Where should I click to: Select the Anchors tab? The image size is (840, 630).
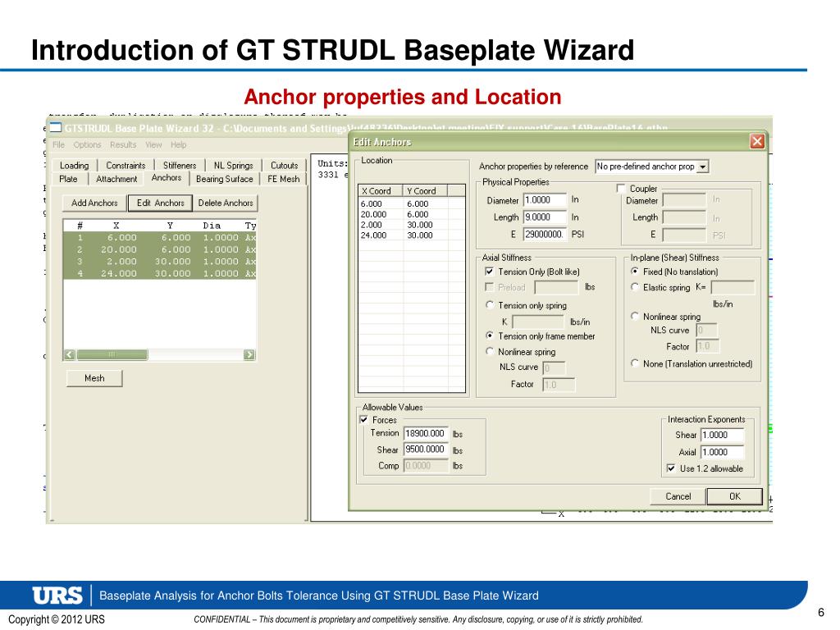166,178
